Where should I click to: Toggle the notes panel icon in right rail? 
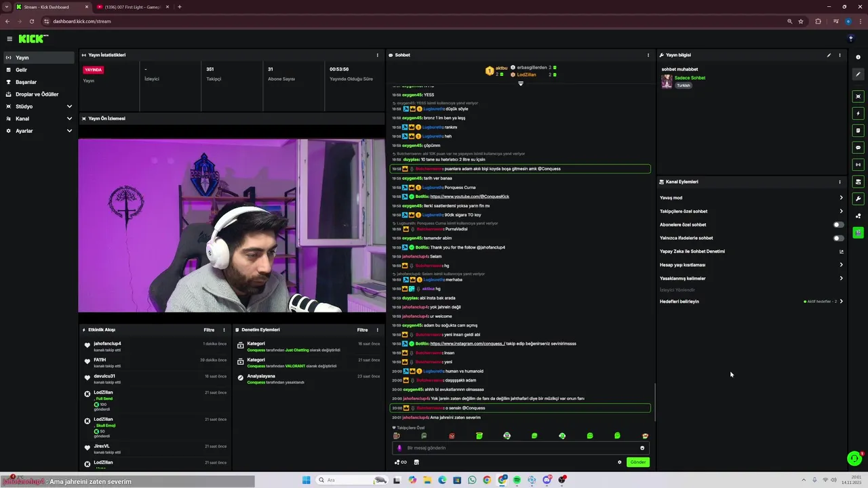click(858, 130)
